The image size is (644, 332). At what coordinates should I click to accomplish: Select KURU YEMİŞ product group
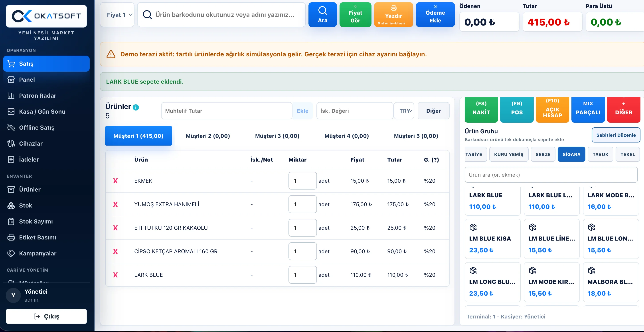(x=509, y=154)
